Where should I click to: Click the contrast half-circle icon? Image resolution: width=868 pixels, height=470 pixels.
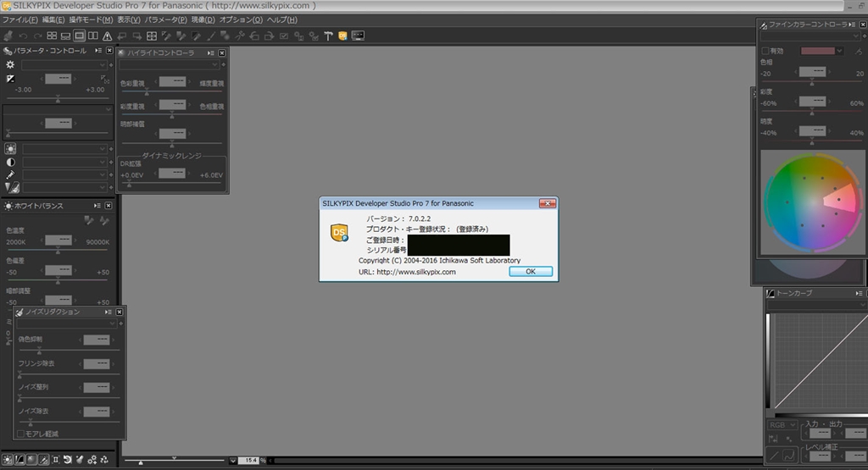10,162
